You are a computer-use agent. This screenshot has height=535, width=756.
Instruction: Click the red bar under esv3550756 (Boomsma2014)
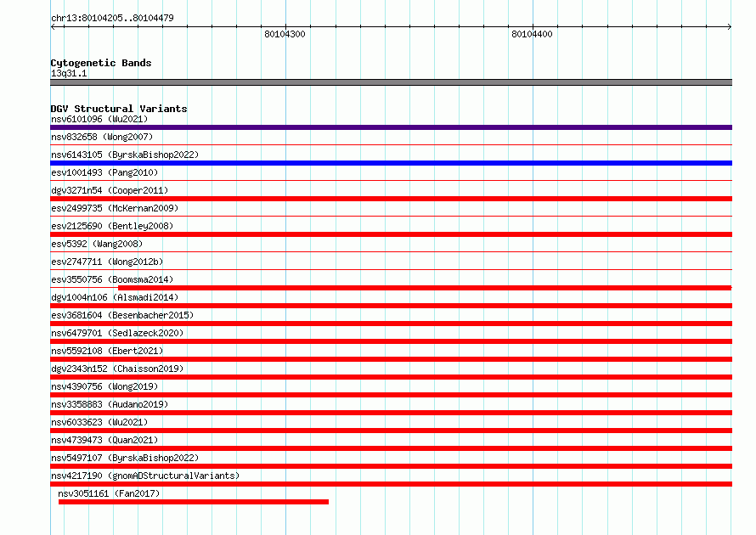(x=425, y=288)
